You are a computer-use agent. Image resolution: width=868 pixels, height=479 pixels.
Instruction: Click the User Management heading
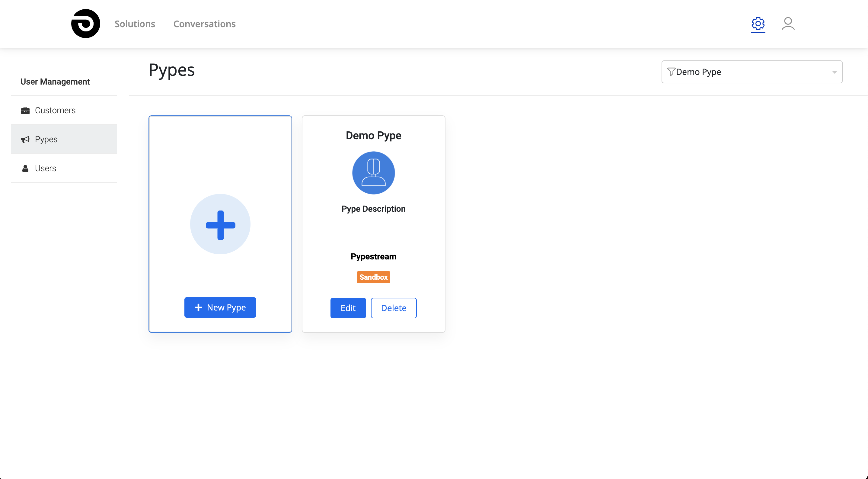coord(55,82)
